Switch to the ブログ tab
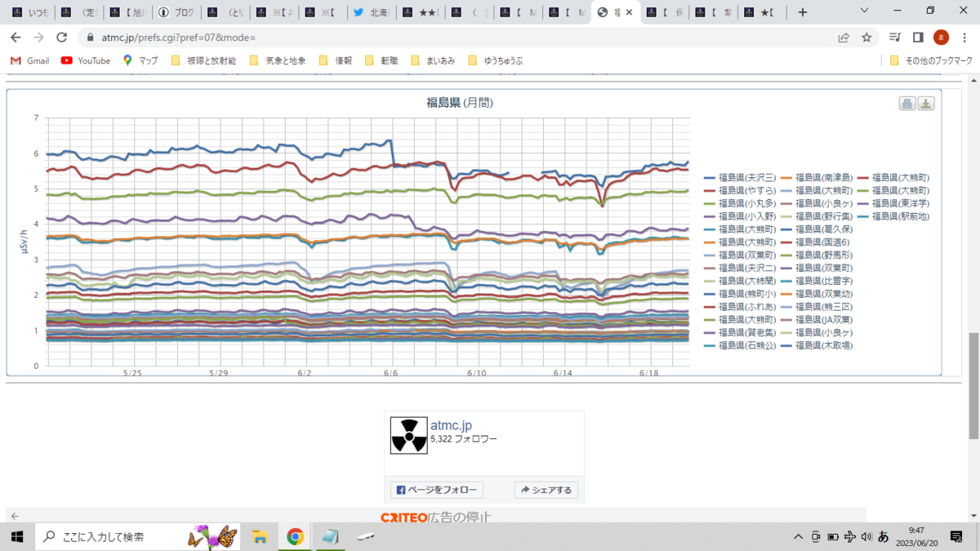The height and width of the screenshot is (551, 980). coord(176,12)
